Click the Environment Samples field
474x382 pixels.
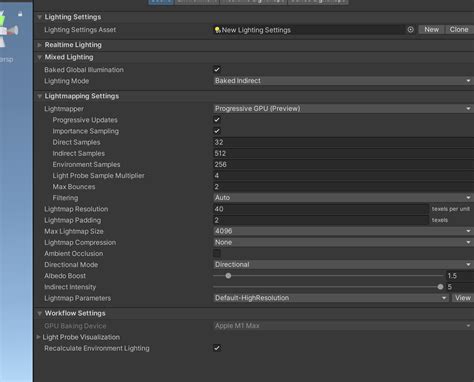(343, 164)
